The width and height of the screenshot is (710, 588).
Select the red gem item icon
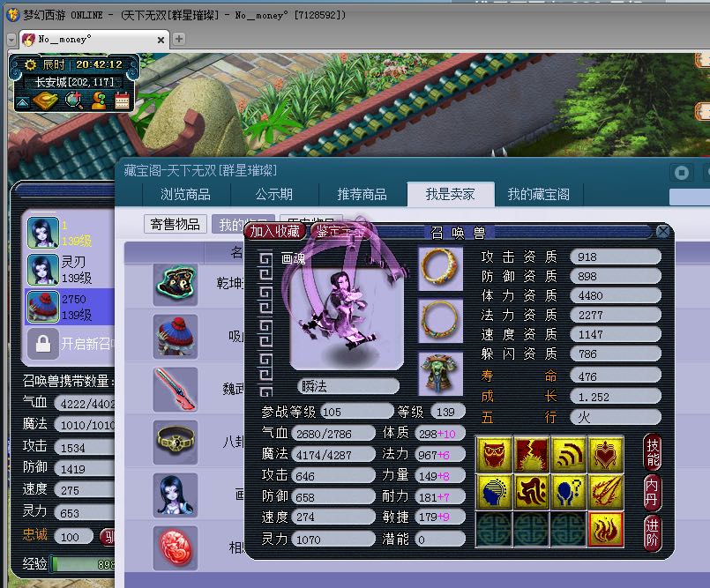(x=176, y=548)
